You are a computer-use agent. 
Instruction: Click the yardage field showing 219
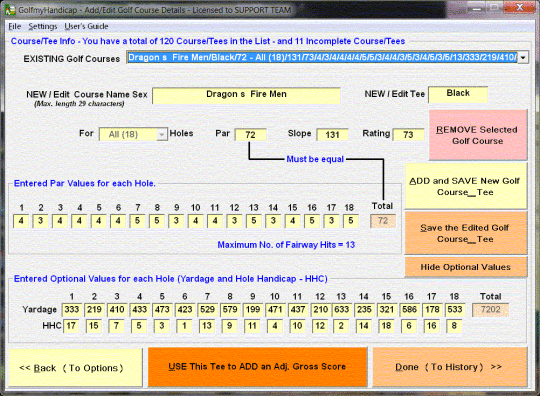[x=94, y=310]
